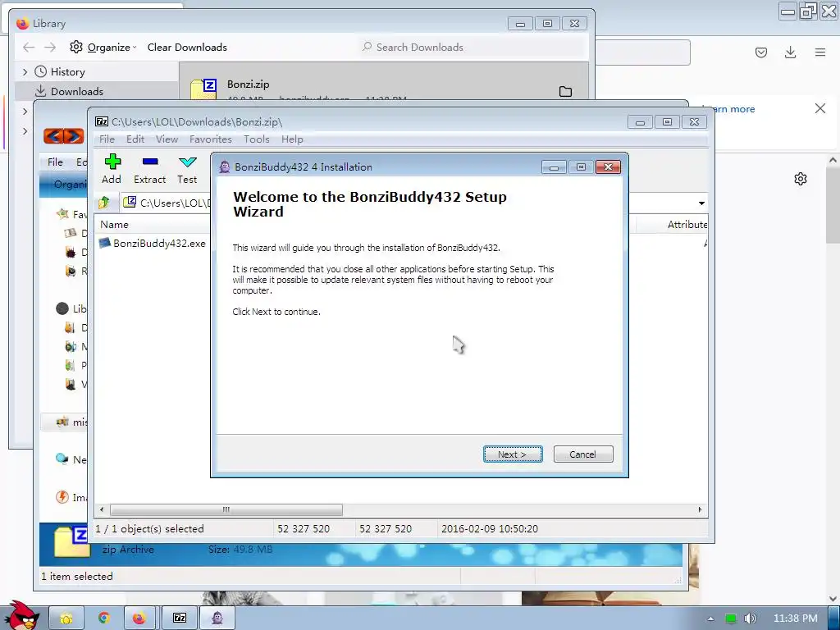
Task: Show Bonzi.zip in its containing folder
Action: point(565,92)
